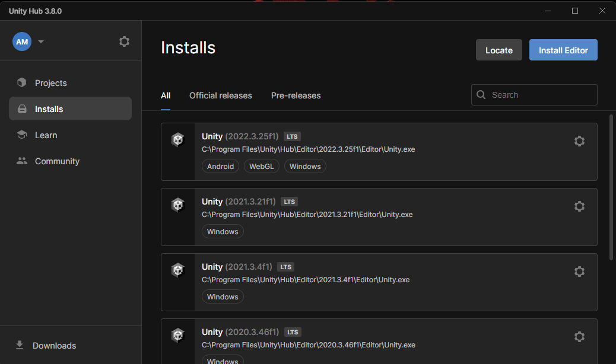This screenshot has height=364, width=616.
Task: Click the LTS badge on 2022.3.25f1
Action: click(292, 136)
